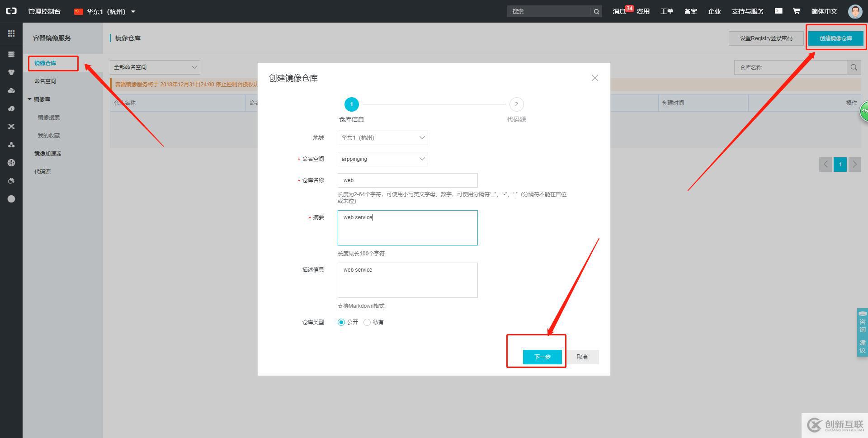Click the consult and suggestion side tab

click(862, 333)
